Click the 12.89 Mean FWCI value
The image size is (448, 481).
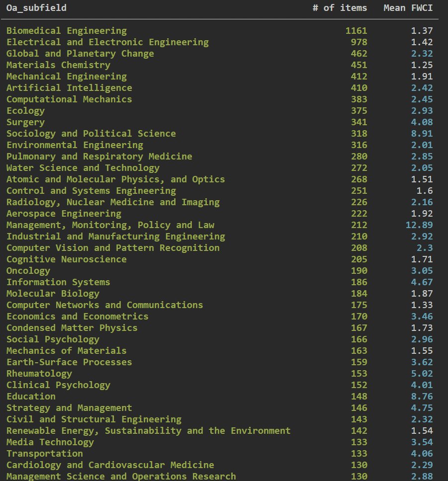(419, 225)
